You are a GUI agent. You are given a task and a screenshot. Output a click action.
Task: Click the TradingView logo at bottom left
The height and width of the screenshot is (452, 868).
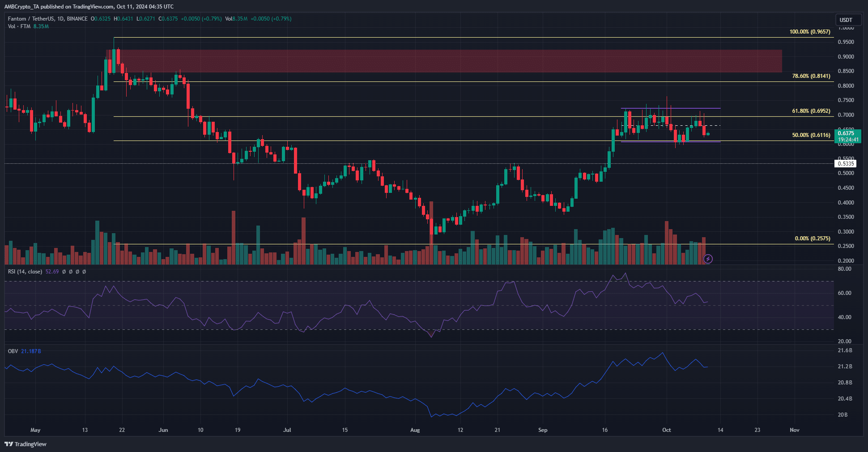[x=26, y=444]
